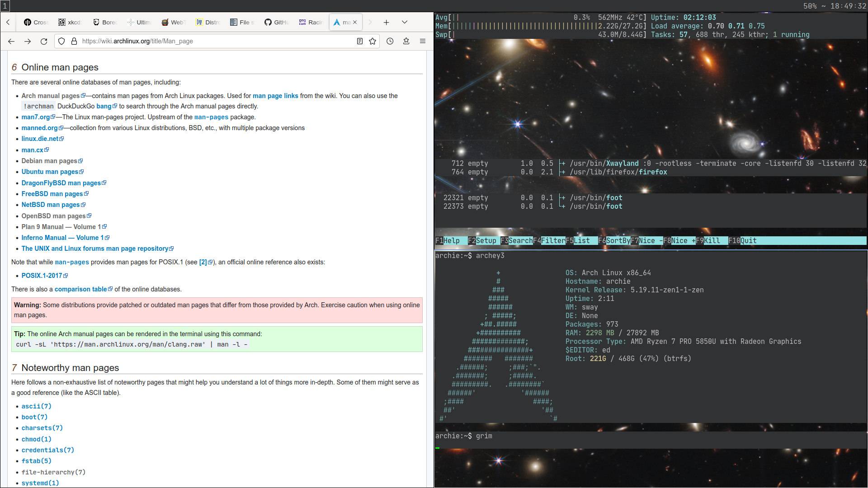The width and height of the screenshot is (868, 488).
Task: Expand the list all tabs dropdown
Action: [405, 22]
